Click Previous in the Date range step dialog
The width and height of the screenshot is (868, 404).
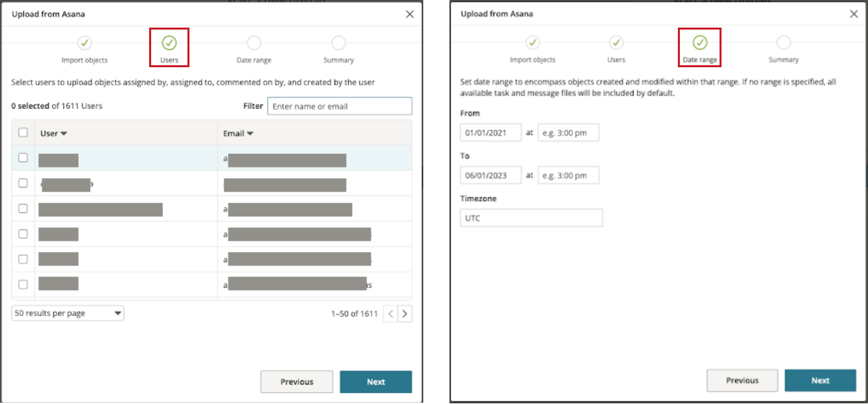(x=742, y=380)
